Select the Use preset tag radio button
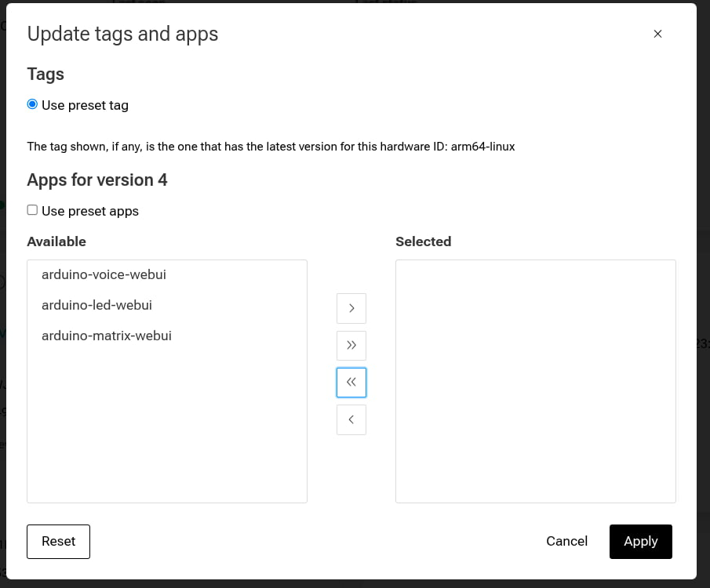 (32, 104)
